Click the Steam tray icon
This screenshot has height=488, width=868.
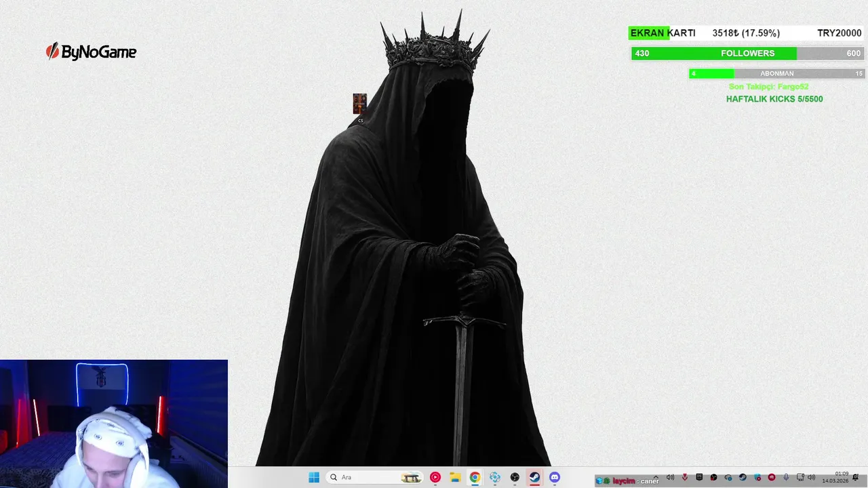[743, 477]
